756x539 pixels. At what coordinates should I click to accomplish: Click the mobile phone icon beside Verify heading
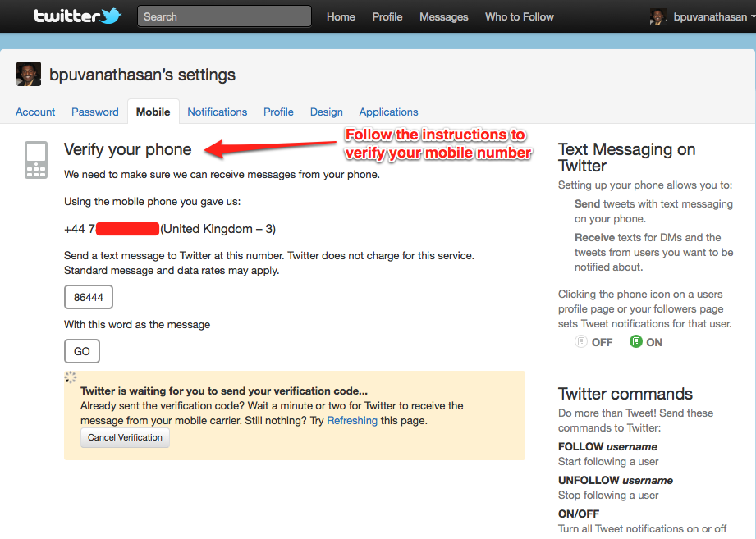tap(36, 159)
